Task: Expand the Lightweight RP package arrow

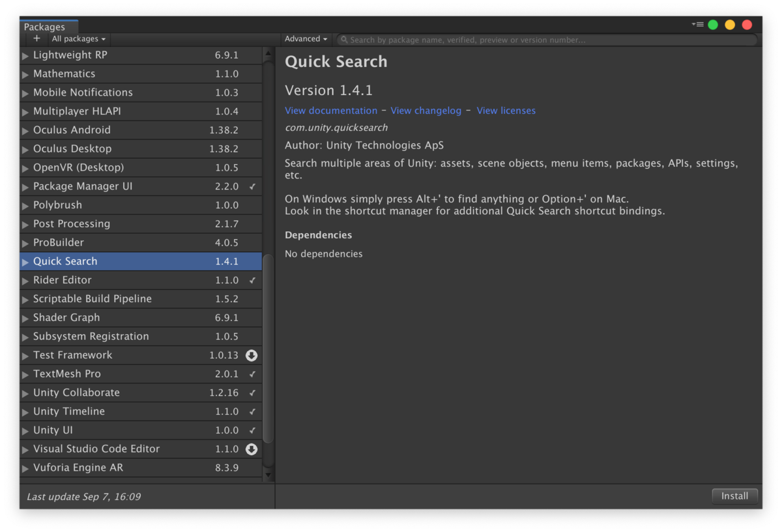Action: [x=25, y=56]
